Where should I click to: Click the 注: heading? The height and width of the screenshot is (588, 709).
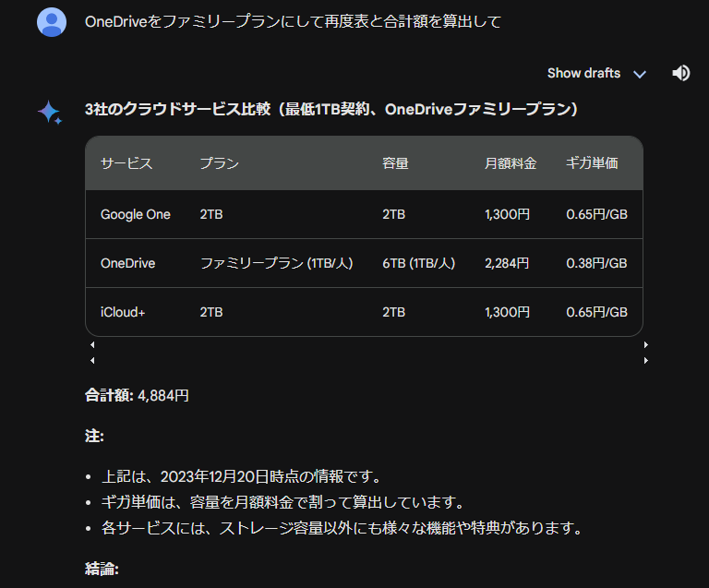point(94,436)
